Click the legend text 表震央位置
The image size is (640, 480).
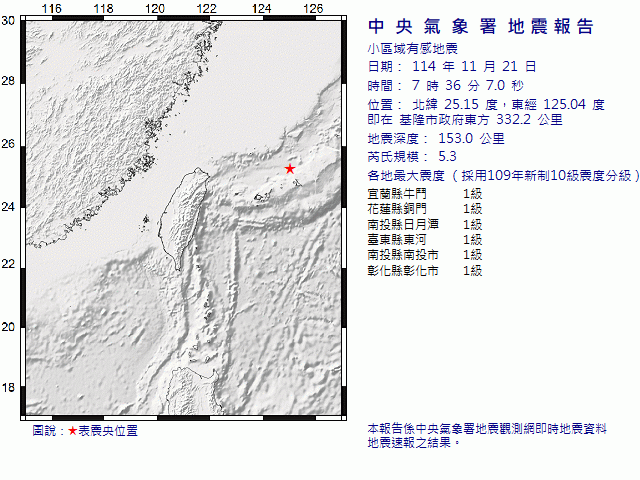pos(108,431)
